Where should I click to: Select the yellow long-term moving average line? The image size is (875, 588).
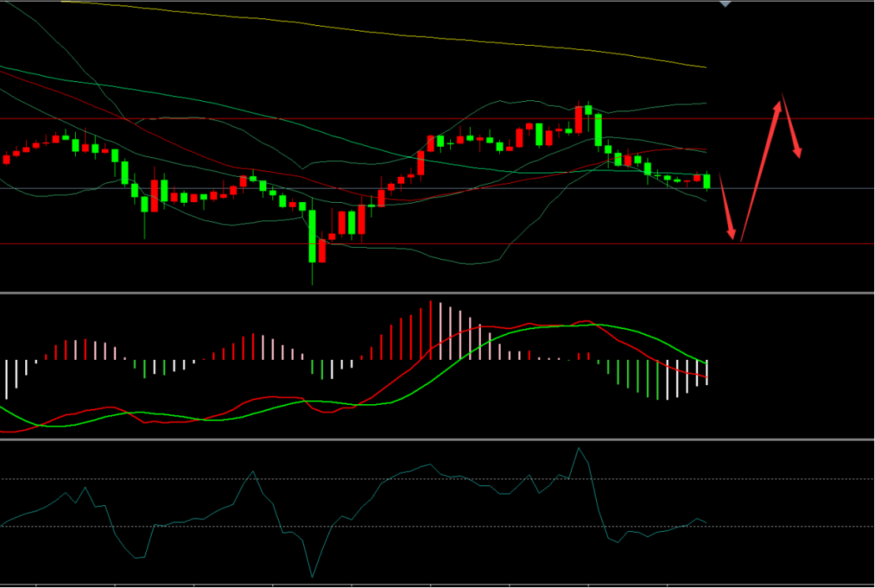385,32
